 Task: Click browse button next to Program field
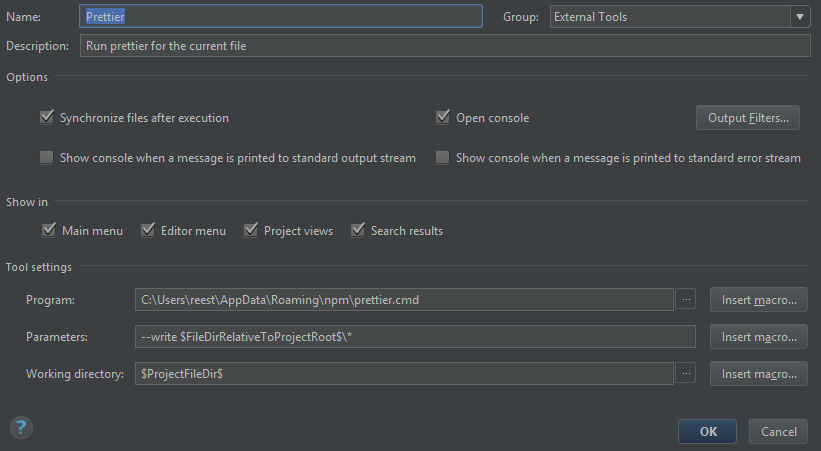click(x=686, y=299)
